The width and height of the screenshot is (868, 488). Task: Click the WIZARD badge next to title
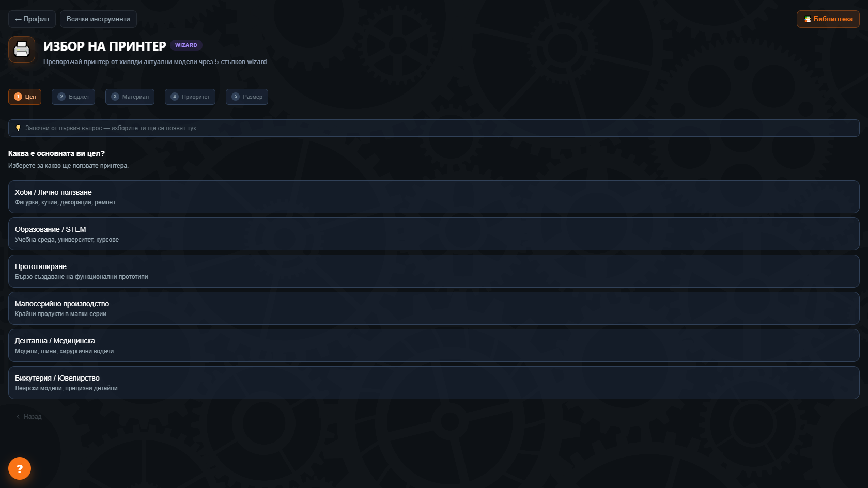pos(186,45)
